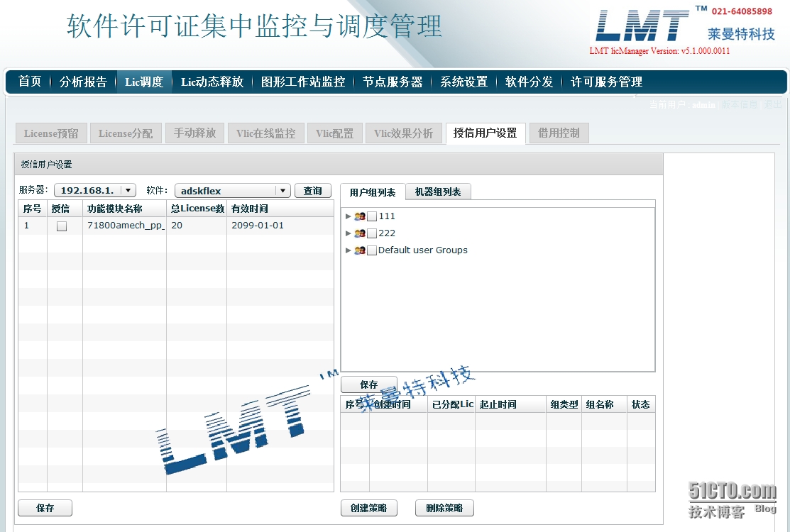Click 保存 below the license table
790x532 pixels.
45,508
